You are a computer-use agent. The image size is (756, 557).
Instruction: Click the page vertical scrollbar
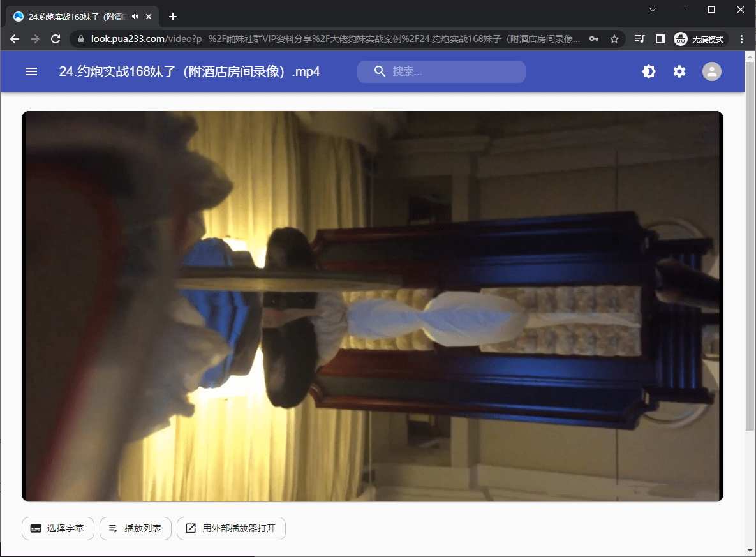pos(750,255)
